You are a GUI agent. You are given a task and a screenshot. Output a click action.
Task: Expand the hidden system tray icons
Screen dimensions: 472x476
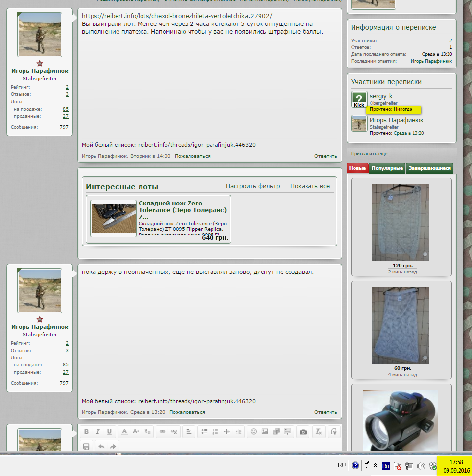(x=375, y=466)
